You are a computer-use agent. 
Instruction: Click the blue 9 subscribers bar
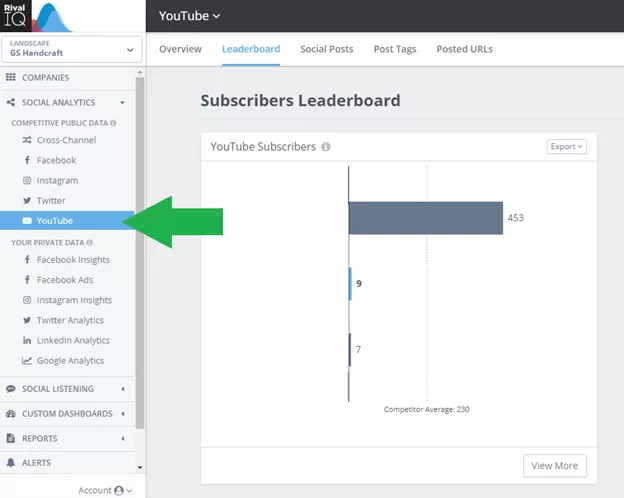click(350, 284)
